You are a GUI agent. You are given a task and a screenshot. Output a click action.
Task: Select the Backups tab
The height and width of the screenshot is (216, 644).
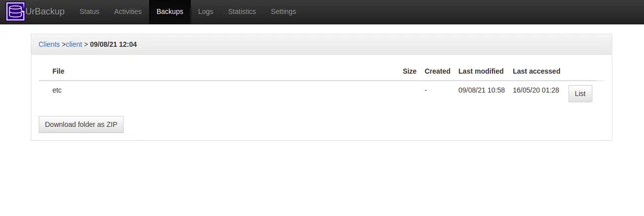[x=170, y=11]
